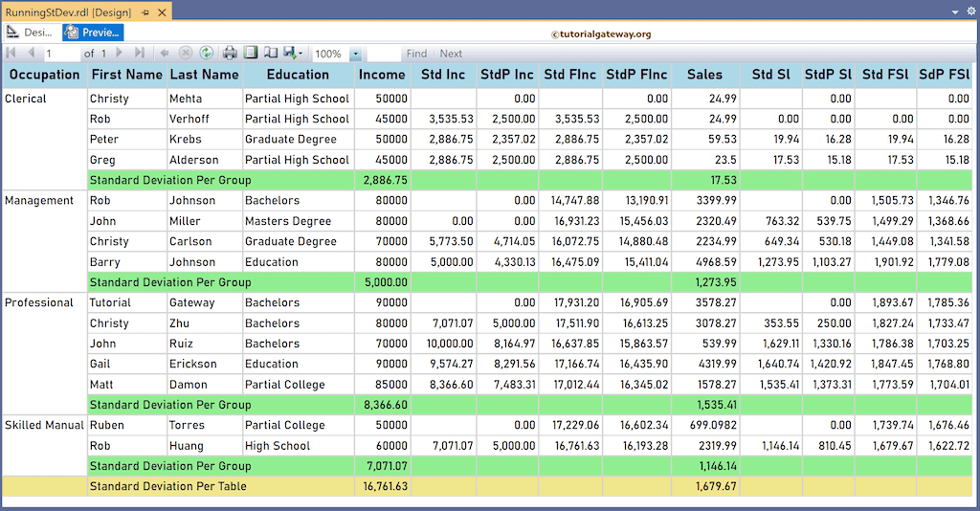
Task: Click the Next search button
Action: 451,54
